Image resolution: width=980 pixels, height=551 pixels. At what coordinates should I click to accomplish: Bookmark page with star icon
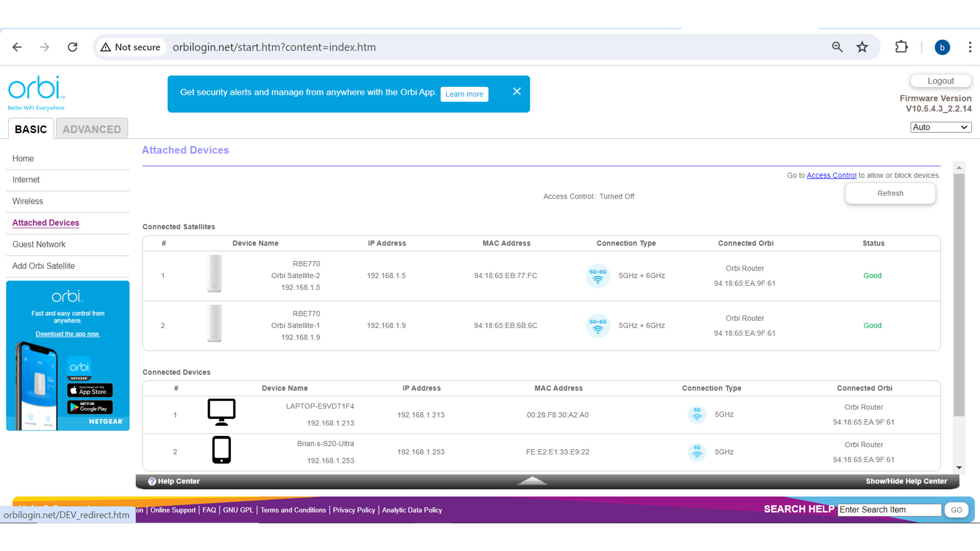coord(862,47)
